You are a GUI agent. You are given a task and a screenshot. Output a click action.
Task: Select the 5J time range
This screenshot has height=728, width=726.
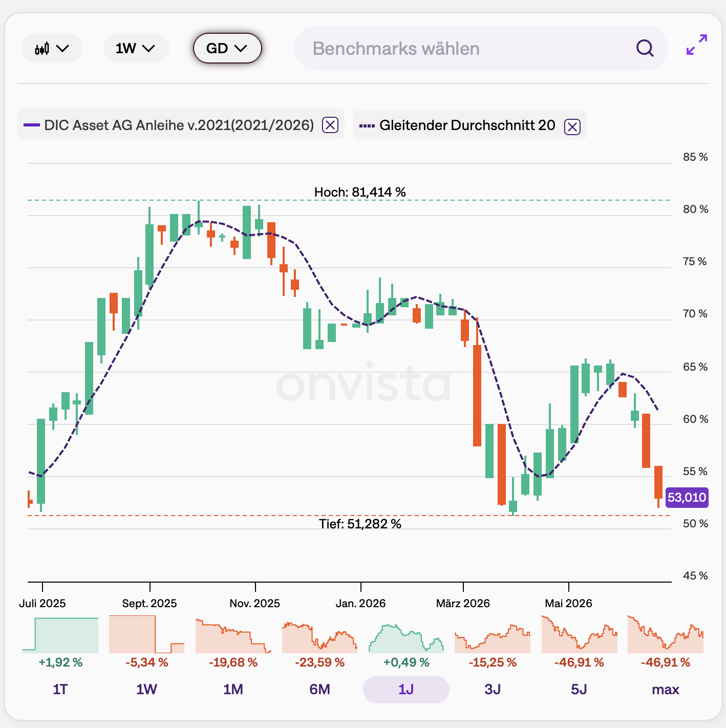(x=579, y=690)
